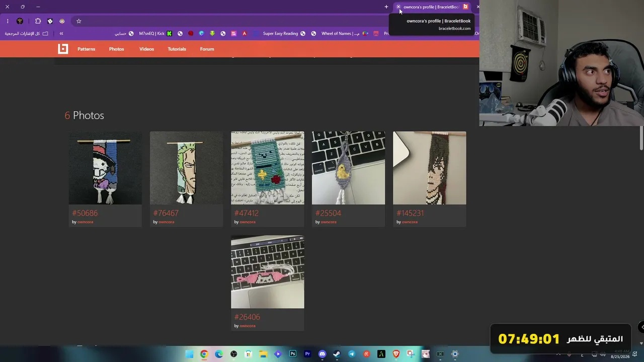Open a new browser tab
This screenshot has width=644, height=362.
(386, 7)
